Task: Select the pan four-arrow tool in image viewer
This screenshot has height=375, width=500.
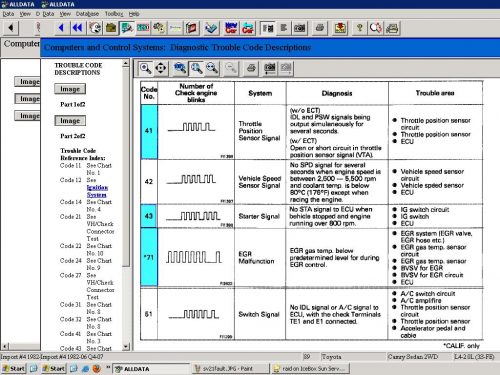Action: (161, 68)
